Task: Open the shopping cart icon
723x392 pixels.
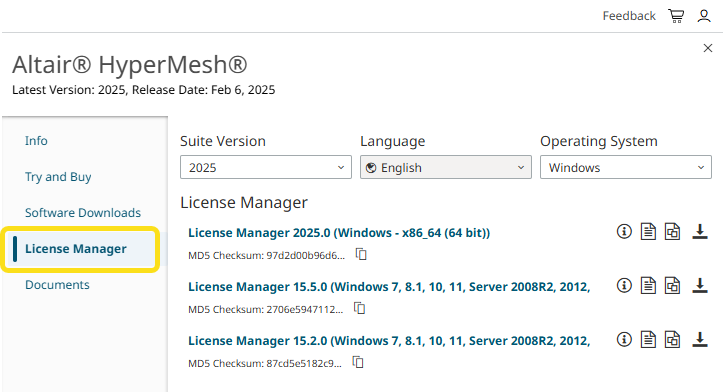Action: click(x=676, y=16)
